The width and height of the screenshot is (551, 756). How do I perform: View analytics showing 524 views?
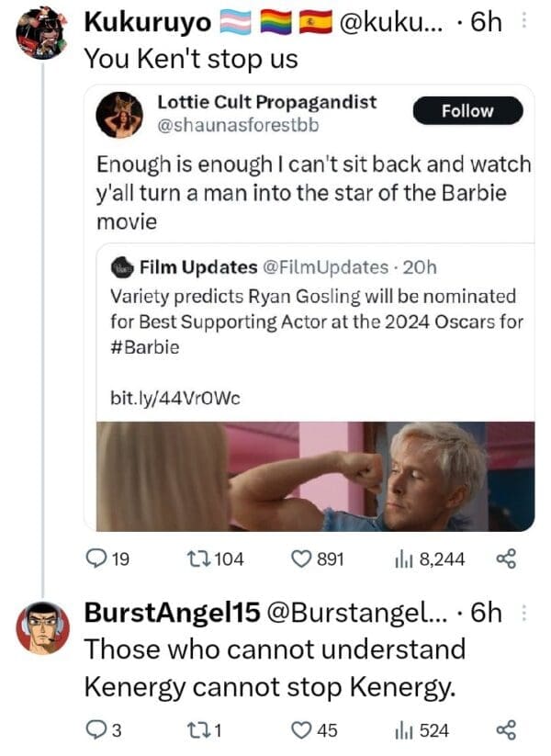[401, 730]
